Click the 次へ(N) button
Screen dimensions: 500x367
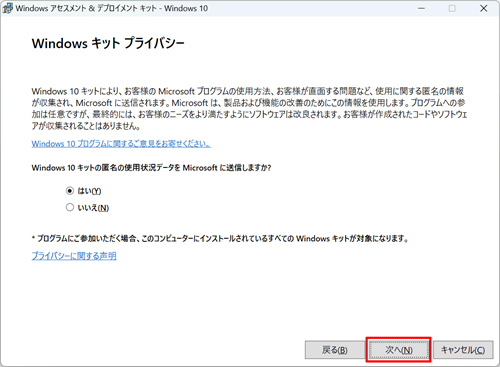(398, 350)
